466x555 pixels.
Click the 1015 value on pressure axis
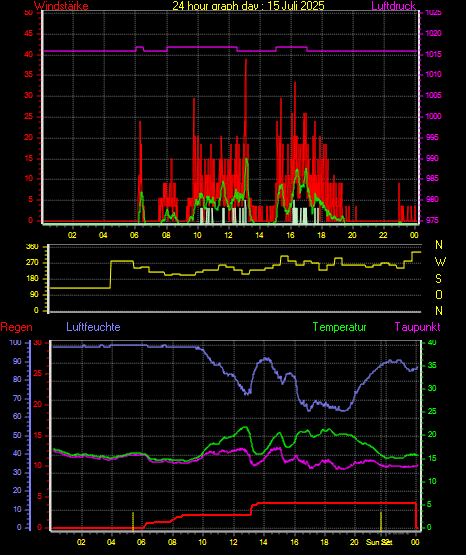click(x=433, y=54)
